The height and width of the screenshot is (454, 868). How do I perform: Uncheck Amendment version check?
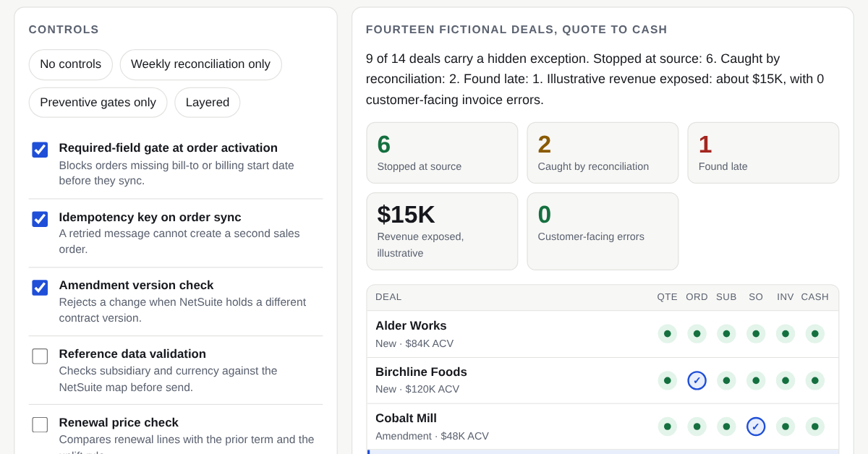40,288
